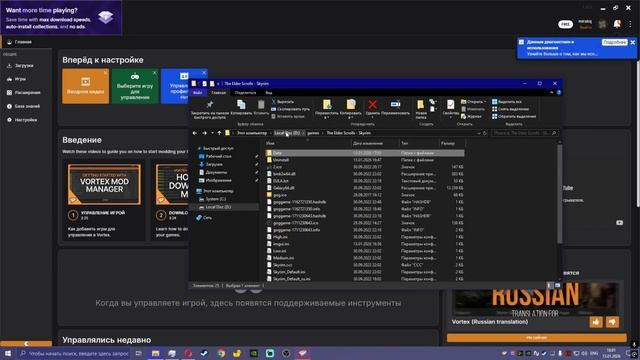640x360 pixels.
Task: Click the Want more time playing premium banner
Action: click(61, 18)
